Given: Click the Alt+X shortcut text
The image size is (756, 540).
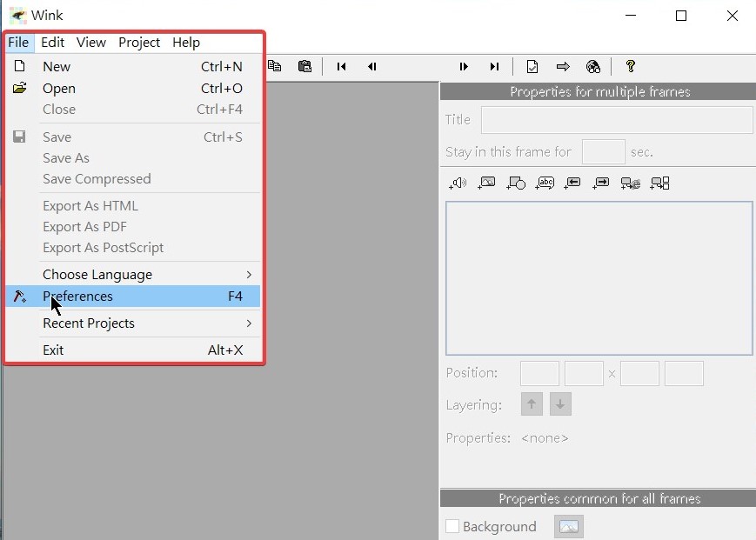Looking at the screenshot, I should [x=225, y=350].
